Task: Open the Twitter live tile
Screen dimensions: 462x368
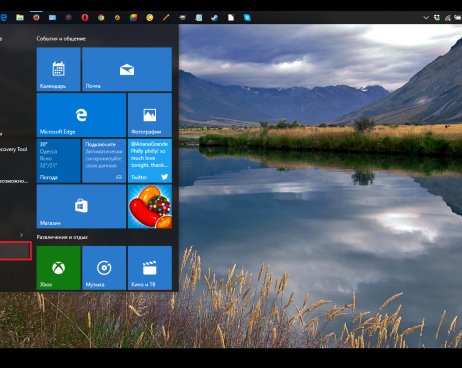Action: point(150,161)
